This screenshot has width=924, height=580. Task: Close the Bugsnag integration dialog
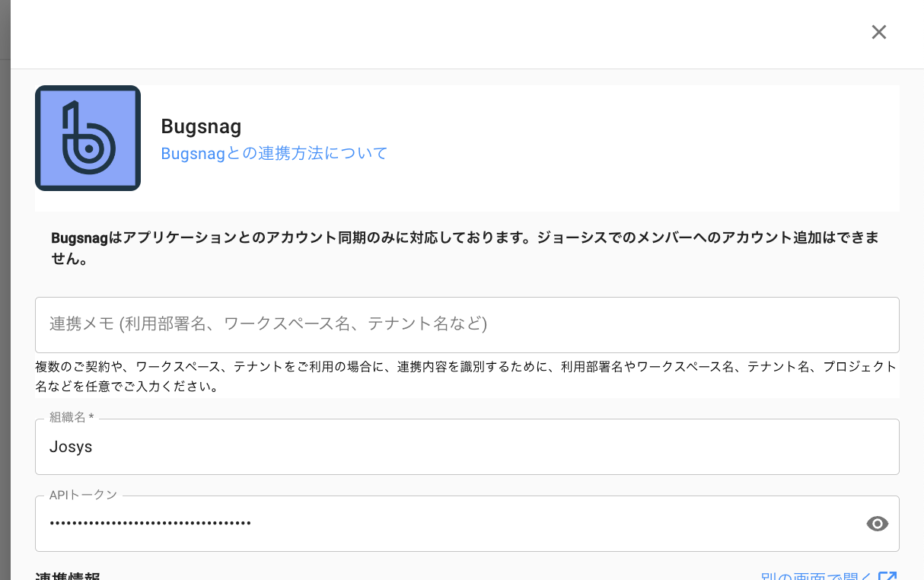(x=879, y=32)
